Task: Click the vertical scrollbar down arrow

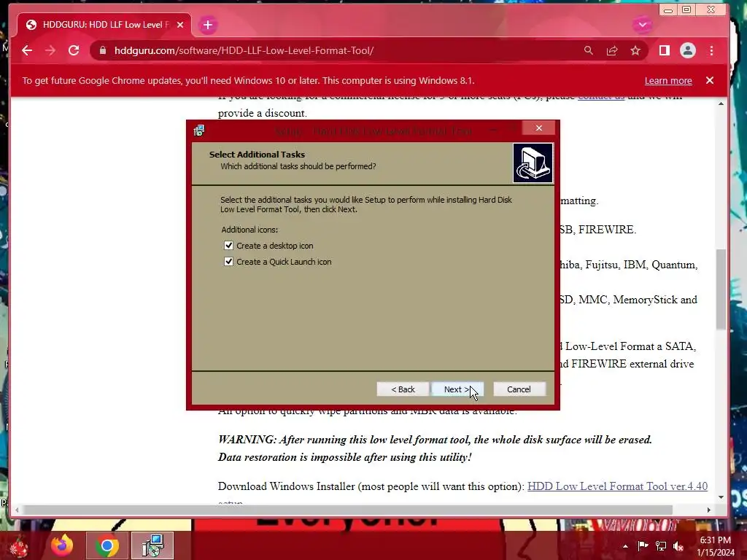Action: click(721, 497)
